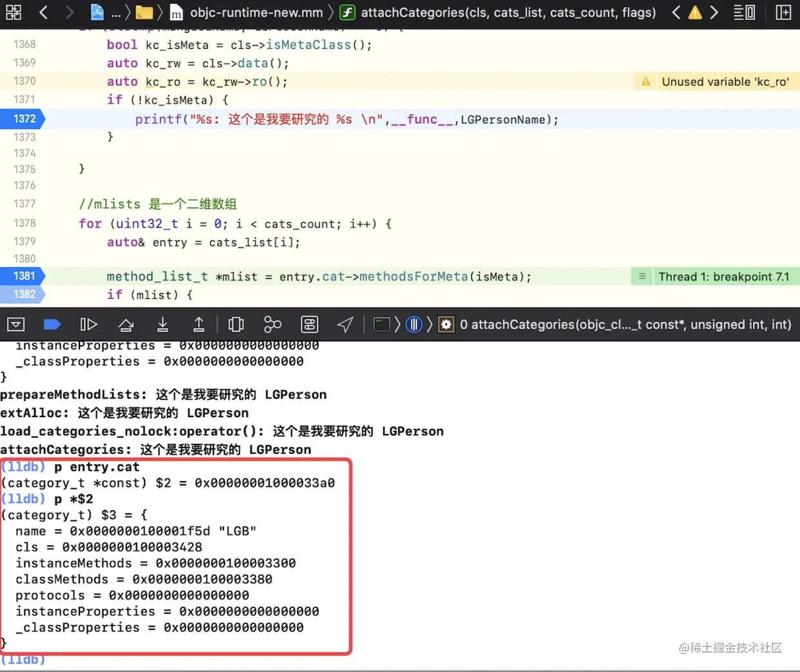Go forward in editor history

click(x=69, y=12)
